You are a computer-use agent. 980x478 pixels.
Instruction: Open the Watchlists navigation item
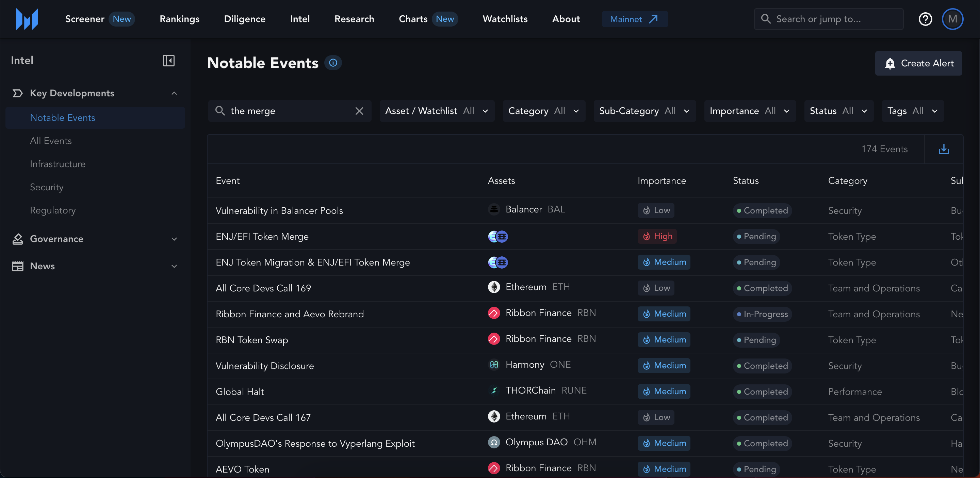click(x=505, y=19)
